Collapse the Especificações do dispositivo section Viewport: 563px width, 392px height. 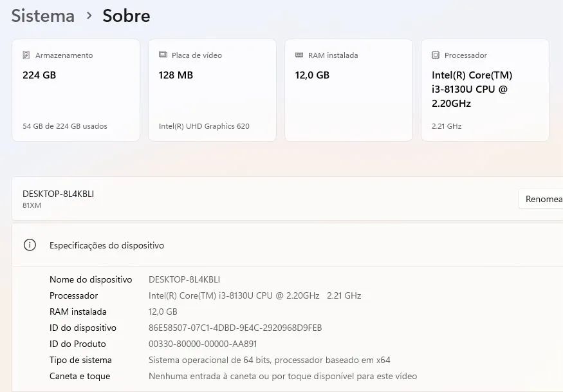click(x=287, y=245)
